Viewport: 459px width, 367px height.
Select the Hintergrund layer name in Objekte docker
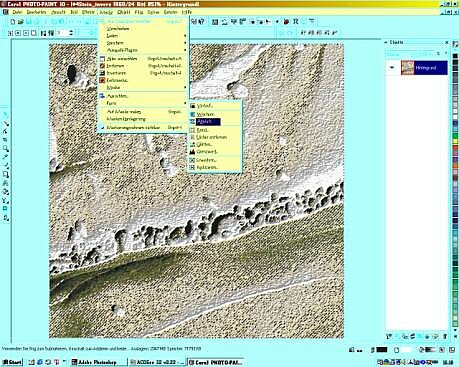click(426, 68)
